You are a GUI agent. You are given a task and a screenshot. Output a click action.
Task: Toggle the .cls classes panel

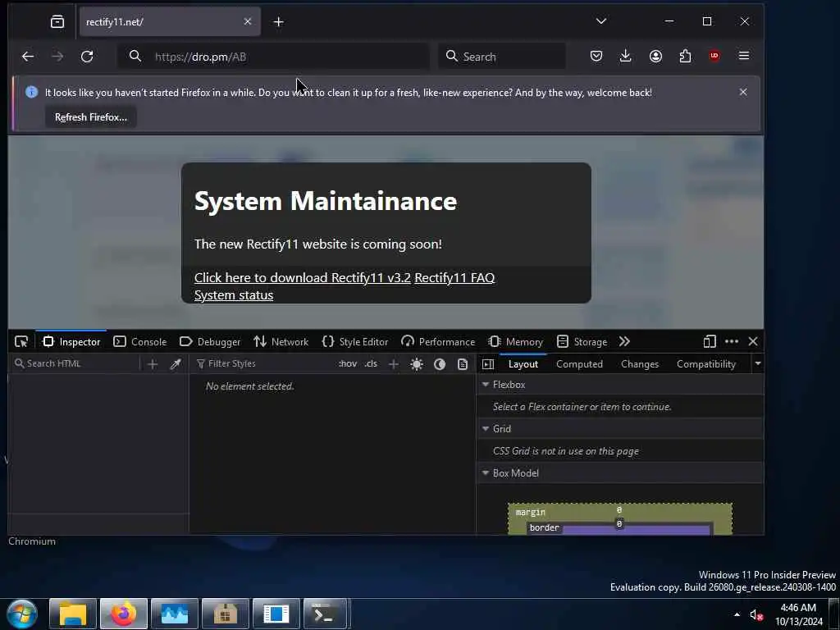pyautogui.click(x=371, y=363)
